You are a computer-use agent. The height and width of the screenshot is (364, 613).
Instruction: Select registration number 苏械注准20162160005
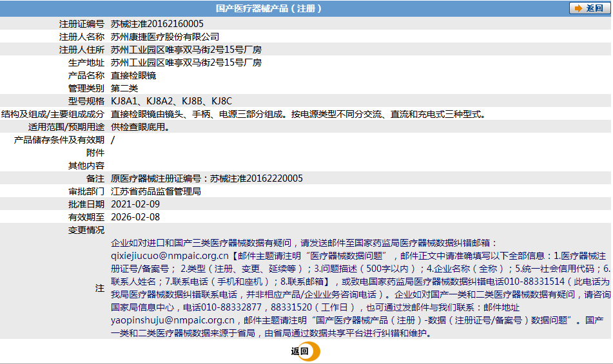tap(157, 24)
